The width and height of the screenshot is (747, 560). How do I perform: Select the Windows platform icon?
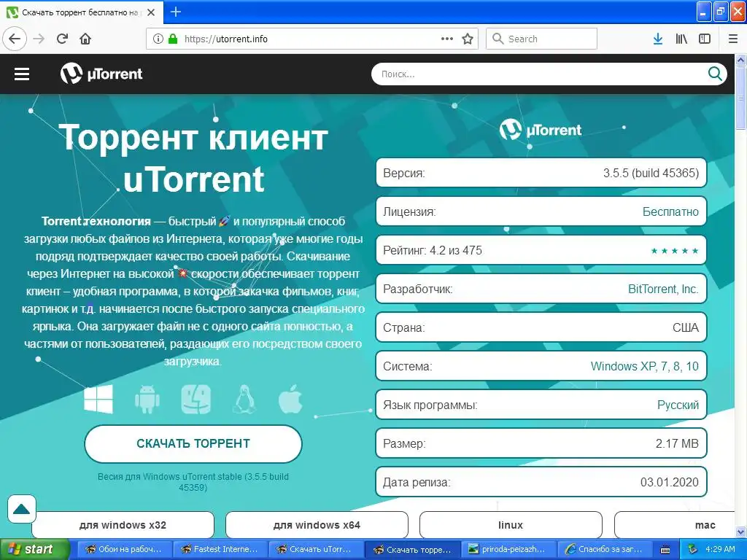click(98, 399)
